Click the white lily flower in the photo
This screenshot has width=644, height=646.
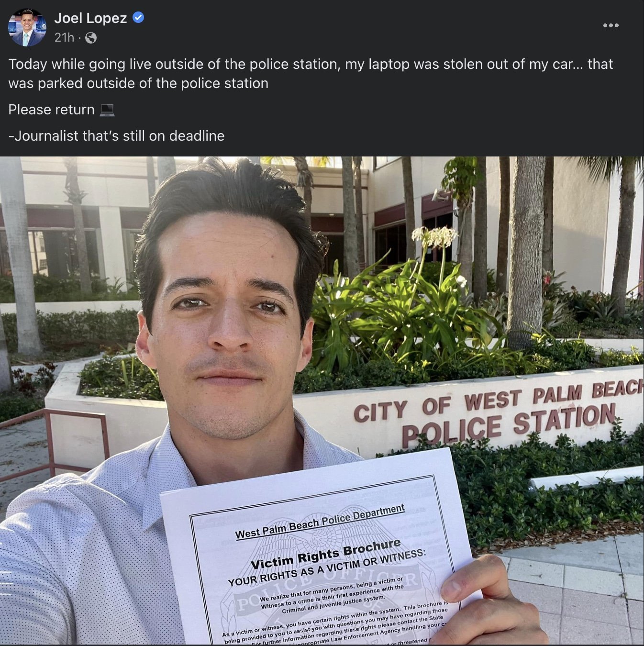[434, 236]
